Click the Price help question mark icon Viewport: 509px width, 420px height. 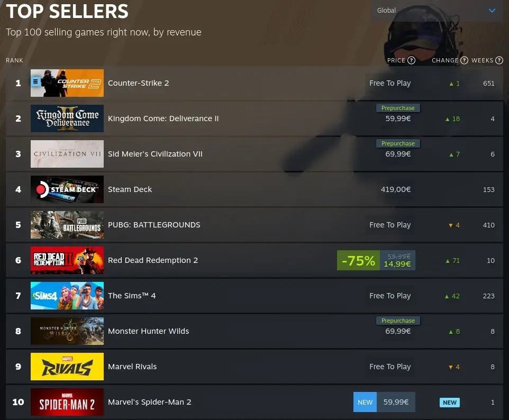pyautogui.click(x=411, y=60)
